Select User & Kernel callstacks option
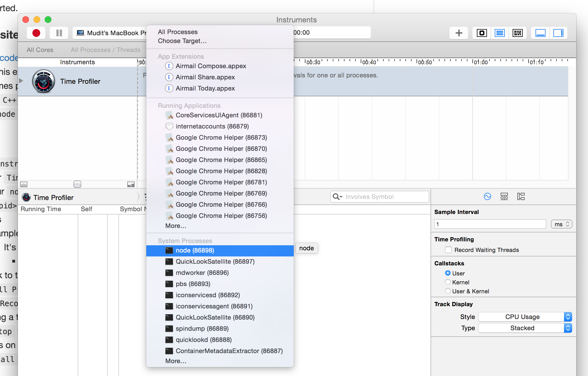588x376 pixels. [448, 291]
